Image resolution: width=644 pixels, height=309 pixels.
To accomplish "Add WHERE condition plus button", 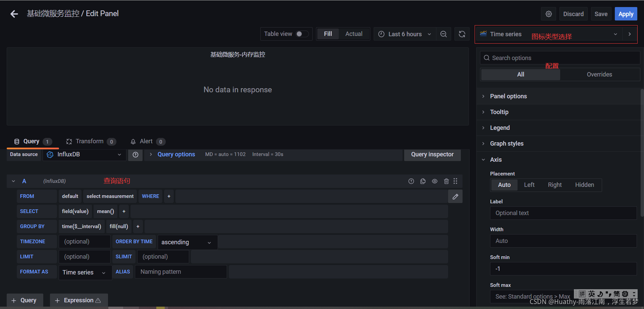I will [x=169, y=196].
